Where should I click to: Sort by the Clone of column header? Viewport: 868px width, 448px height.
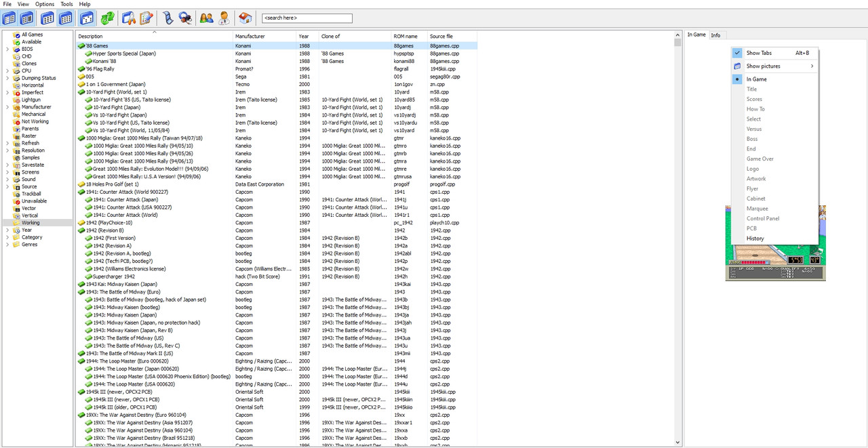coord(355,36)
